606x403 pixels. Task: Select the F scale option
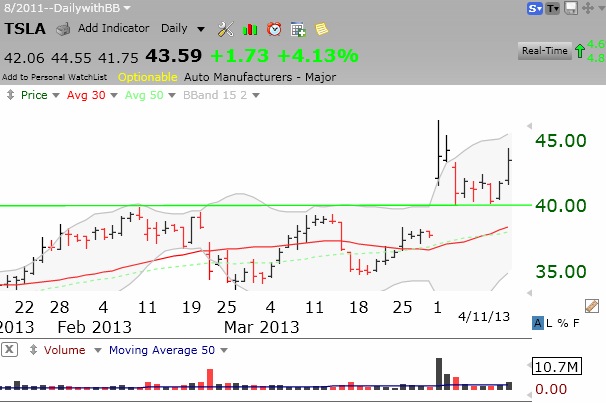click(576, 323)
